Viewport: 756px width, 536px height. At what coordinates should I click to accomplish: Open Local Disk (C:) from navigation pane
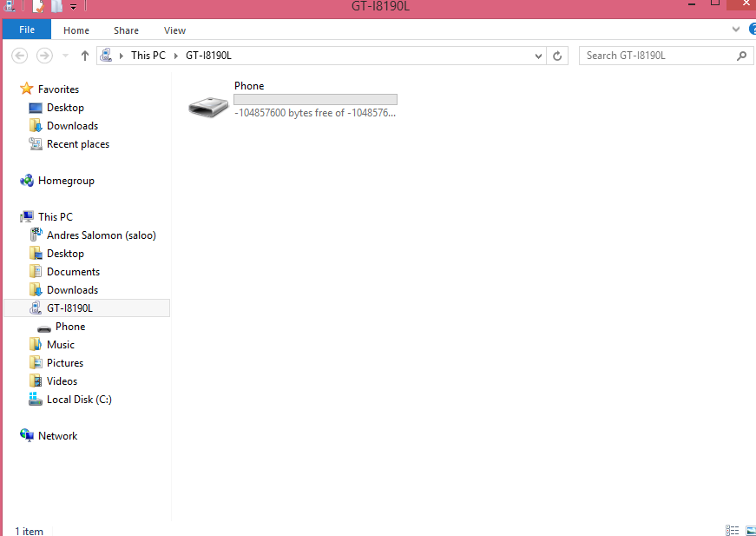tap(79, 400)
